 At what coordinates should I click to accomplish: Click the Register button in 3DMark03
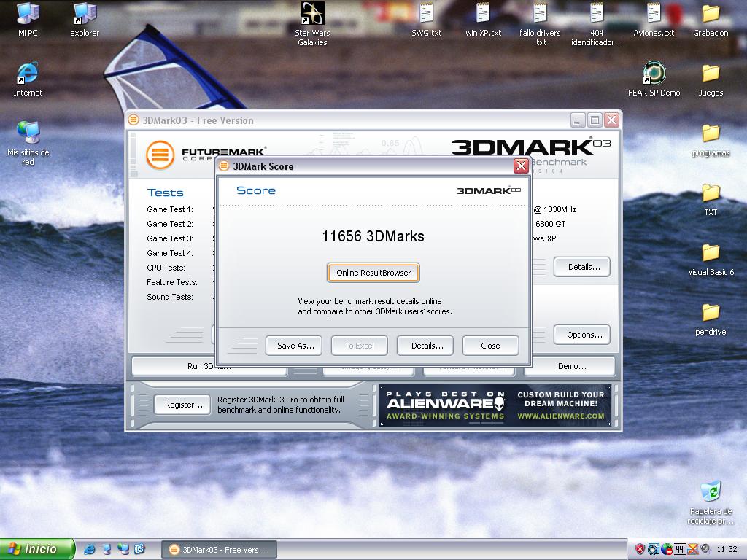[182, 405]
